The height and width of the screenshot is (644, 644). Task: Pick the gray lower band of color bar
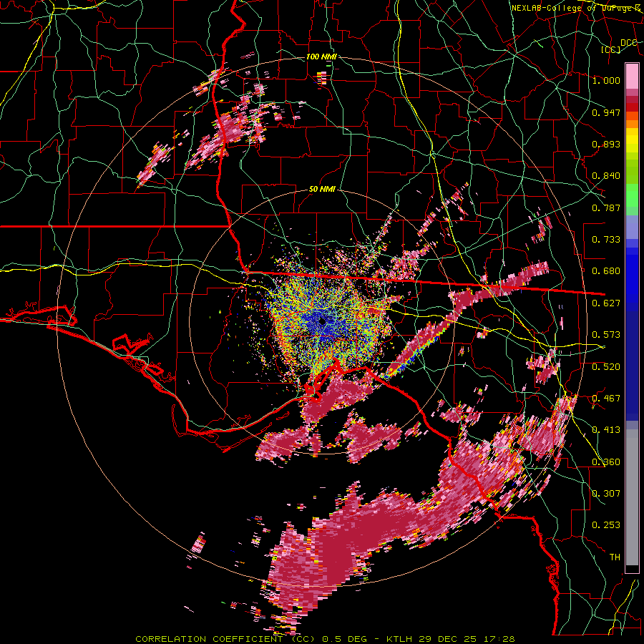tap(632, 497)
